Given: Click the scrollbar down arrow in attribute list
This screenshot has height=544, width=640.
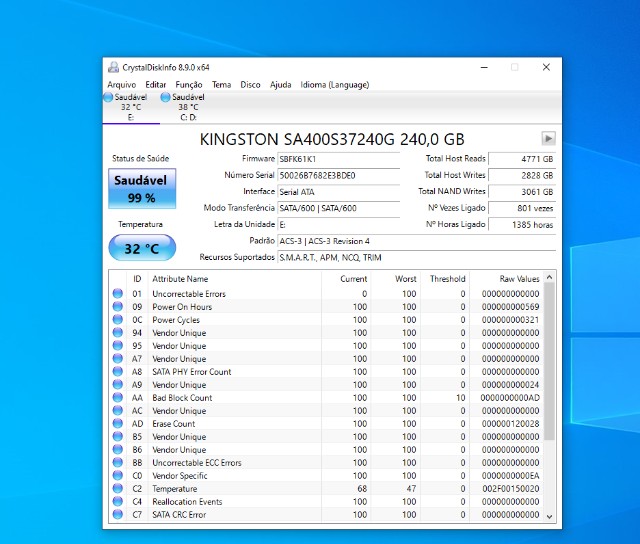Looking at the screenshot, I should [549, 516].
